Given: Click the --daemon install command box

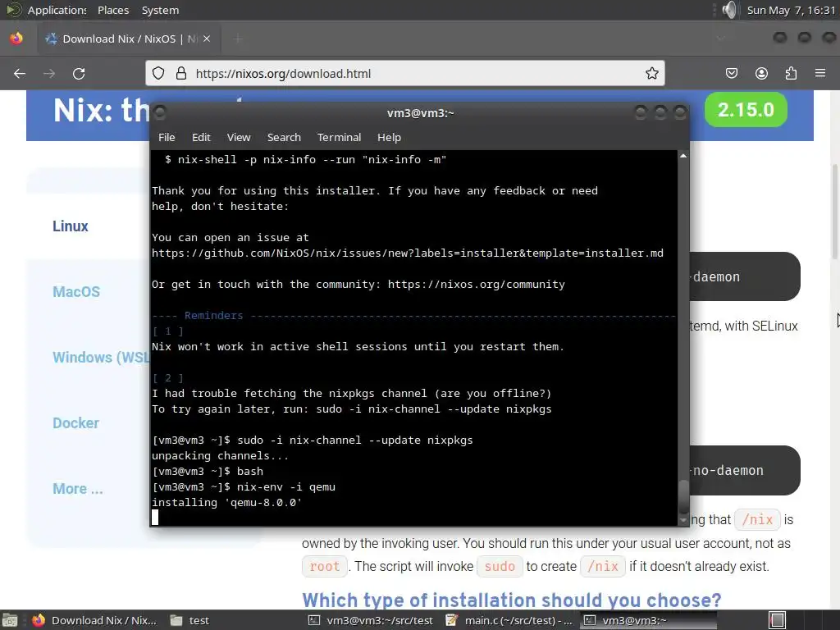Looking at the screenshot, I should pos(745,276).
